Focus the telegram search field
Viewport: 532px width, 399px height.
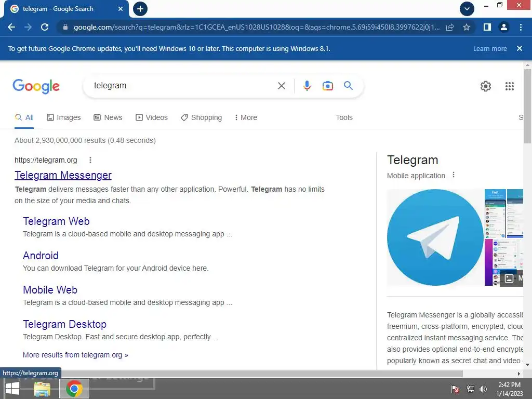(x=183, y=86)
